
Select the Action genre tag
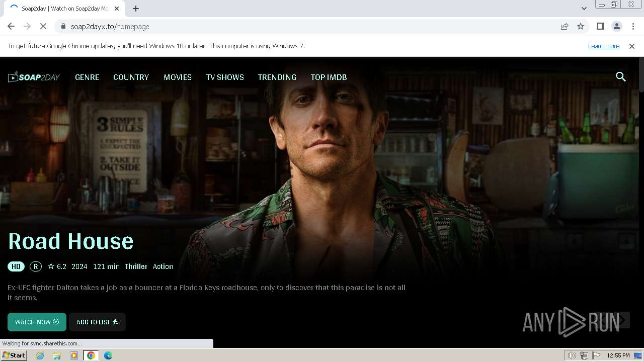coord(163,266)
